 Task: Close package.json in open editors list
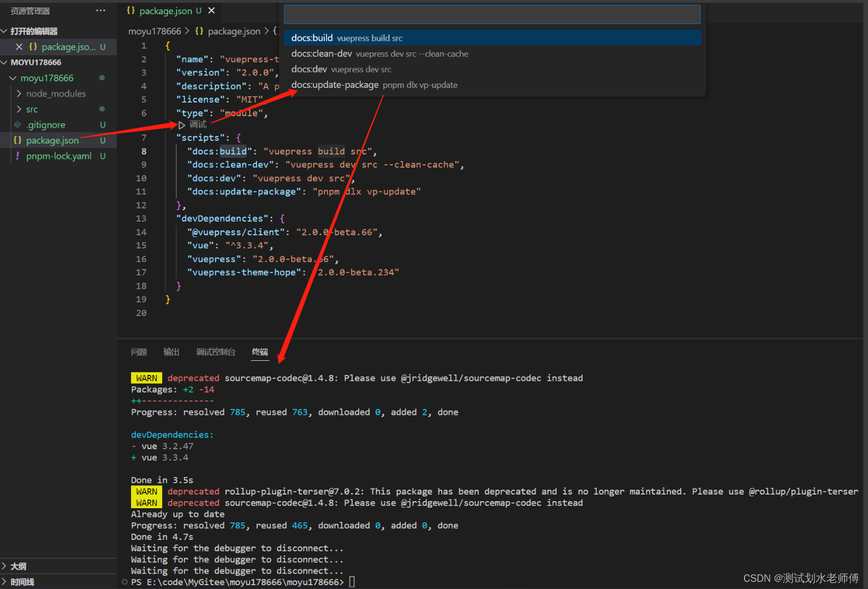[19, 47]
